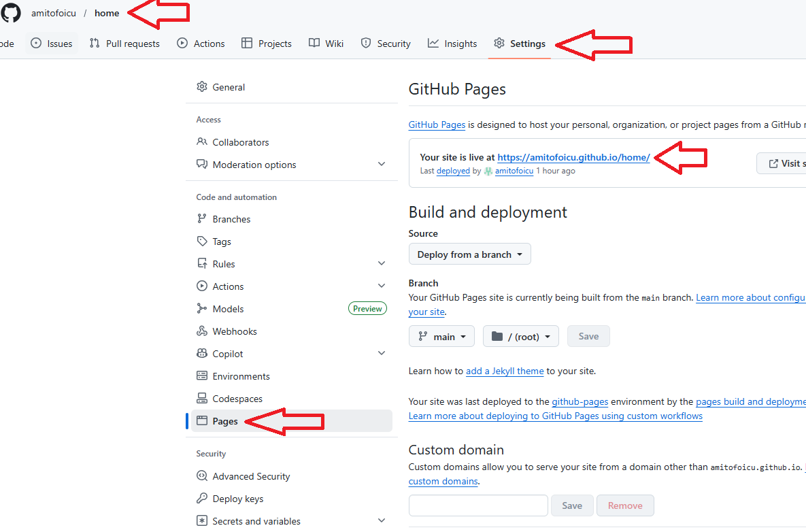
Task: Expand the sidebar Actions chevron
Action: tap(382, 286)
